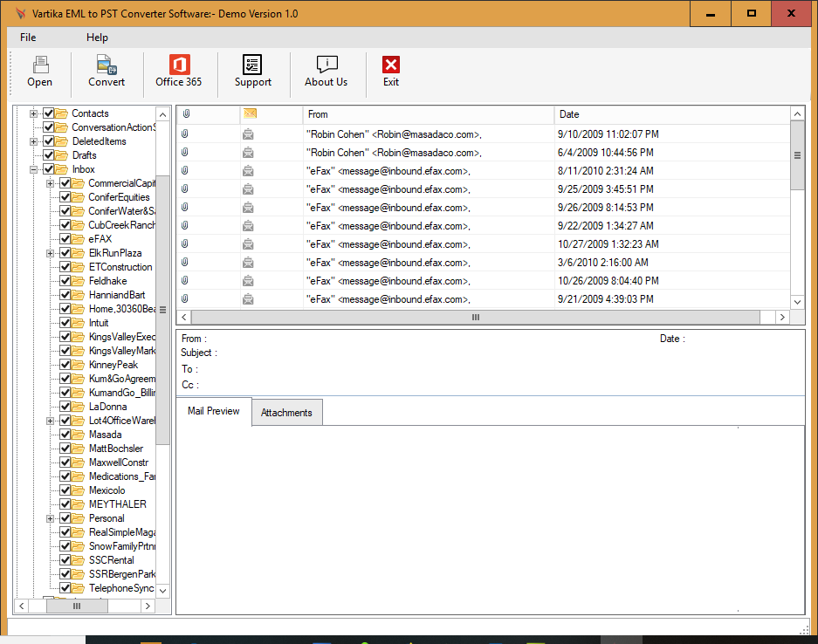
Task: Uncheck the Feldhake folder checkbox
Action: [65, 280]
